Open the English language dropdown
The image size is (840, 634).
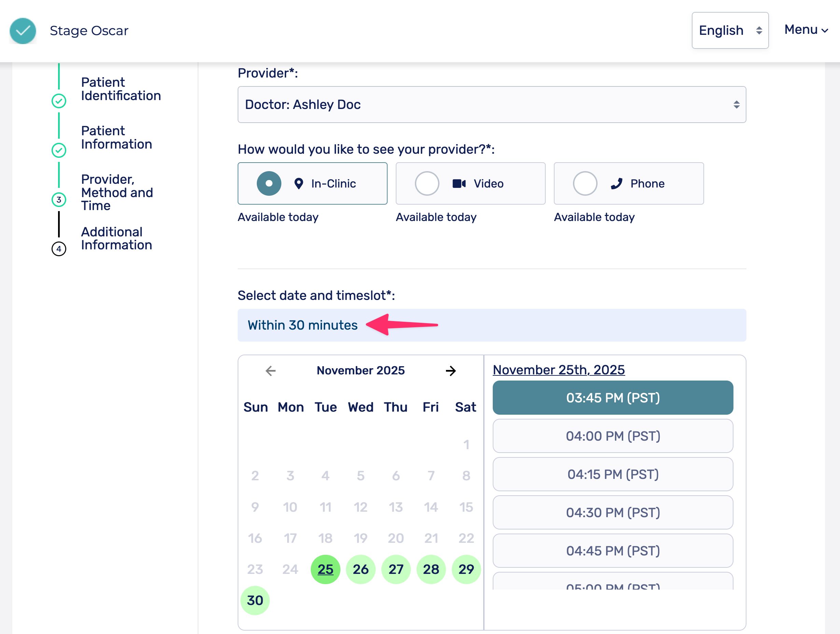click(x=729, y=30)
